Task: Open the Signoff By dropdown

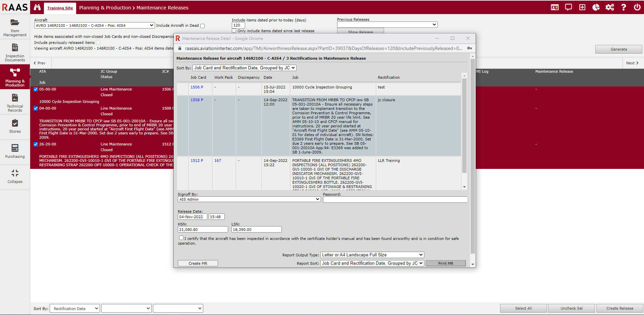Action: tap(249, 199)
